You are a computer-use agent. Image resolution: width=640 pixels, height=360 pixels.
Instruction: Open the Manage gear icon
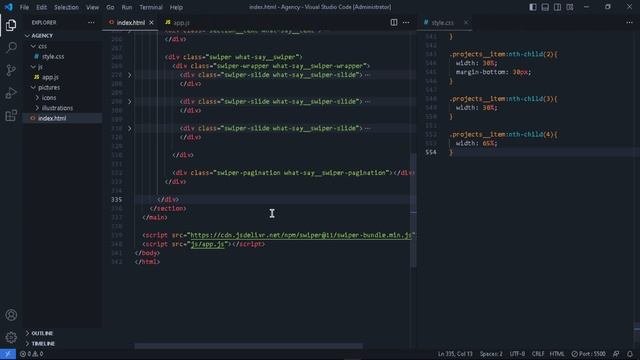click(11, 337)
